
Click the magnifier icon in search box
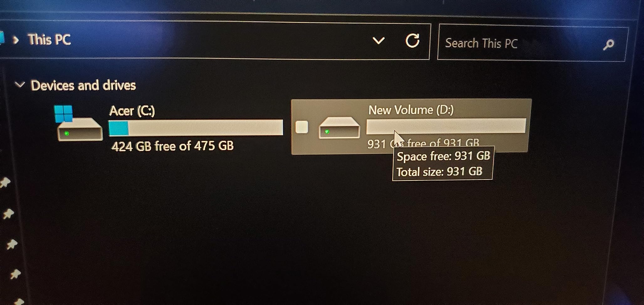[608, 45]
